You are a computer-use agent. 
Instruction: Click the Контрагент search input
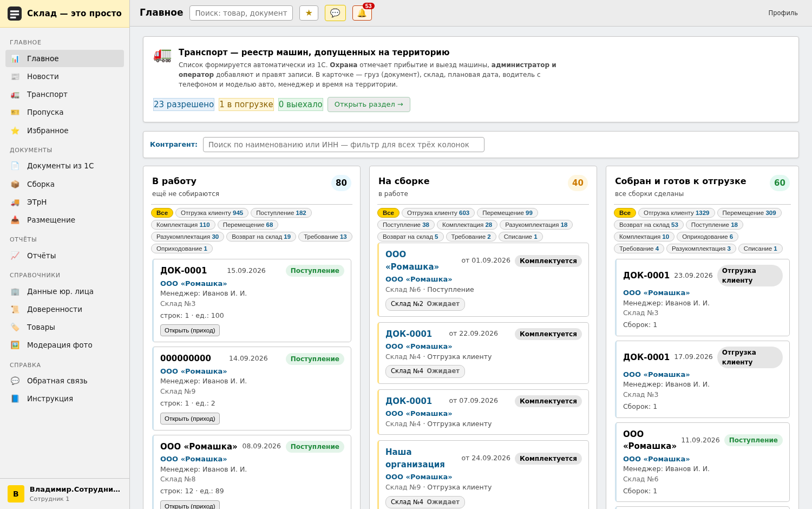[x=344, y=145]
